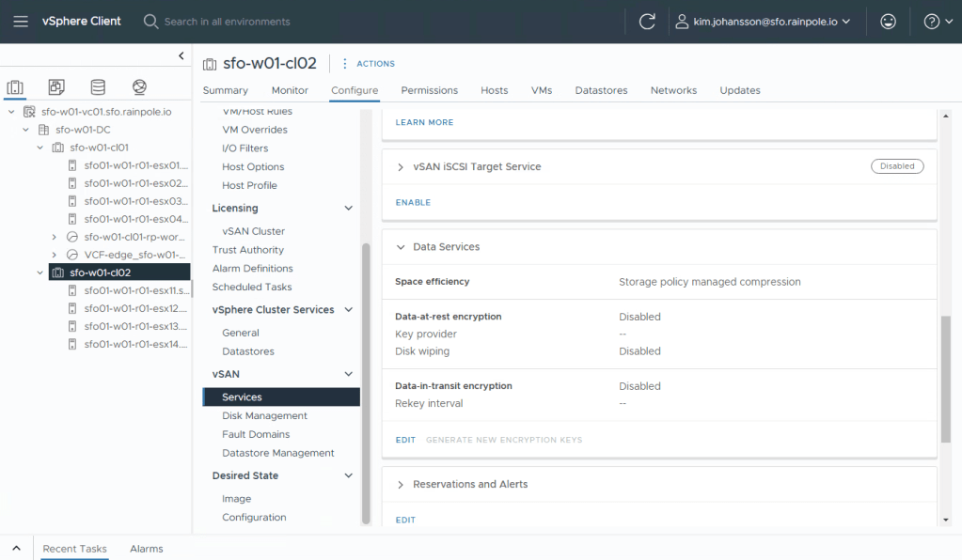Expand the Reservations and Alerts section
Image resolution: width=962 pixels, height=560 pixels.
[x=401, y=485]
